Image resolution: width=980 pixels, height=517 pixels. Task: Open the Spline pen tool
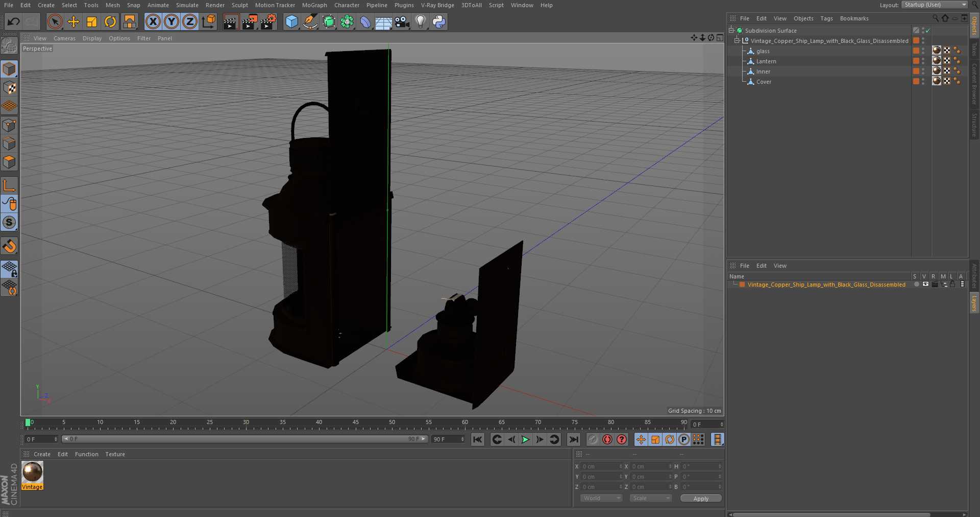coord(310,21)
